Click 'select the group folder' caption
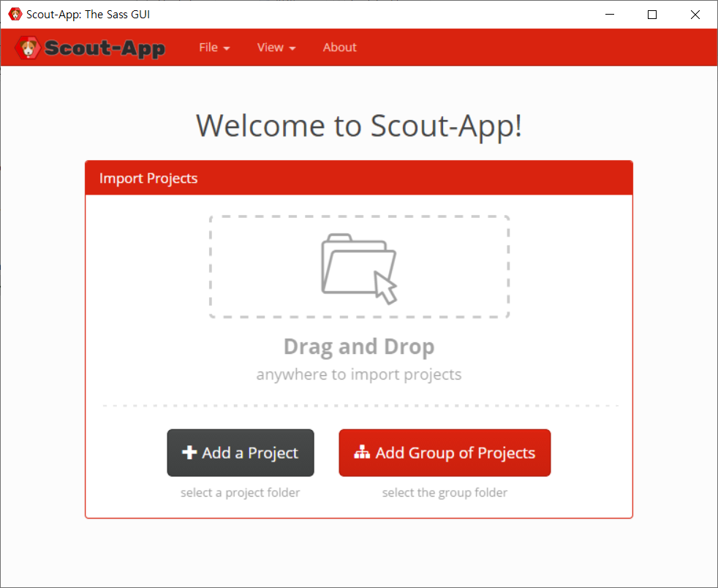The width and height of the screenshot is (718, 588). [x=445, y=493]
